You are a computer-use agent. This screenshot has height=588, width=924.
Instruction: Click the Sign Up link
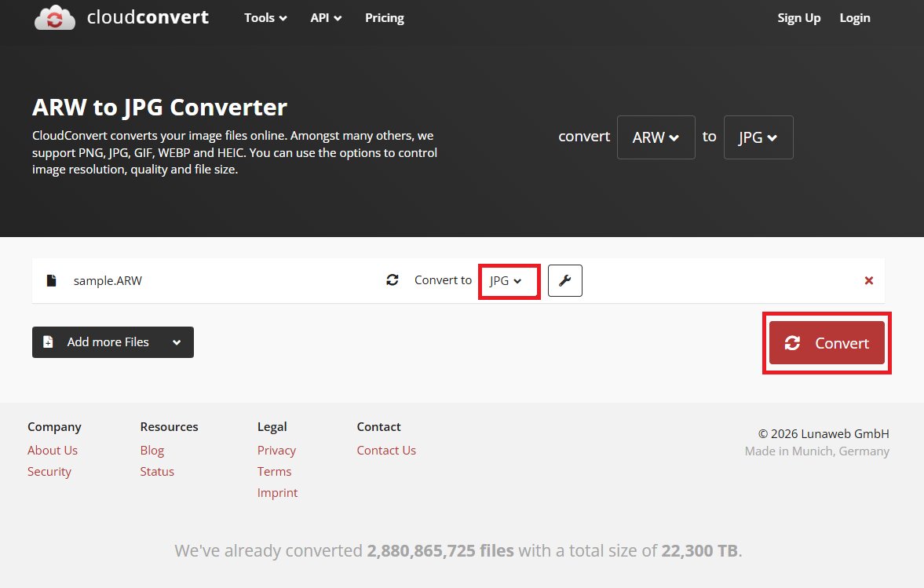tap(799, 17)
